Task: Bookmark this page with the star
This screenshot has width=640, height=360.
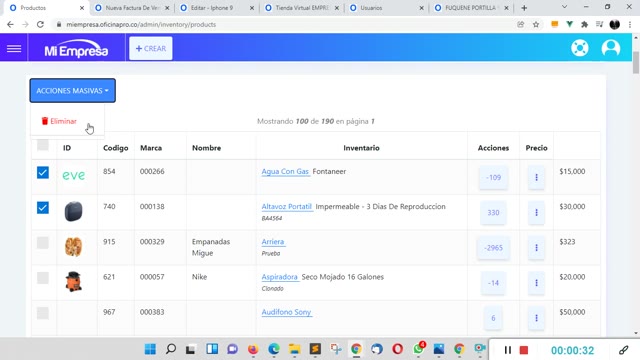Action: (536, 24)
